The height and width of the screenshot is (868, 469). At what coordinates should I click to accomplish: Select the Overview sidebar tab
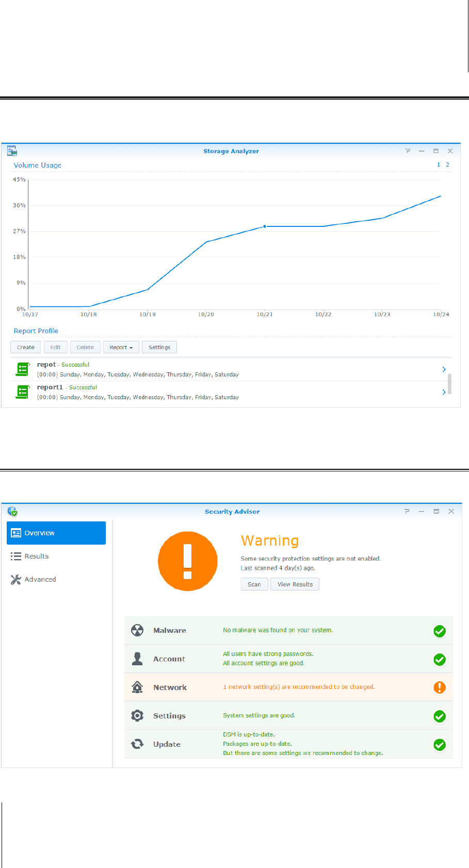[x=56, y=533]
